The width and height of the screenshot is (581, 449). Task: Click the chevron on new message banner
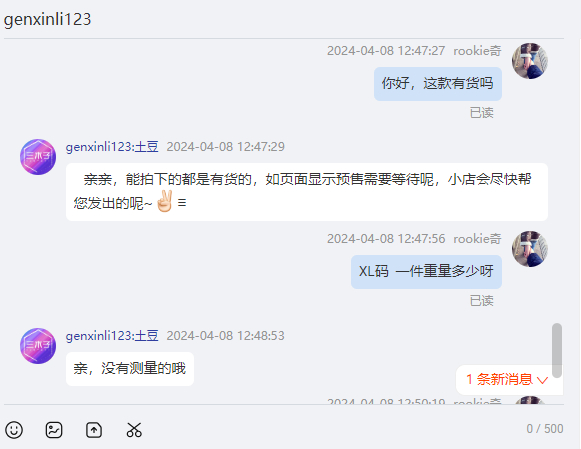pos(542,380)
